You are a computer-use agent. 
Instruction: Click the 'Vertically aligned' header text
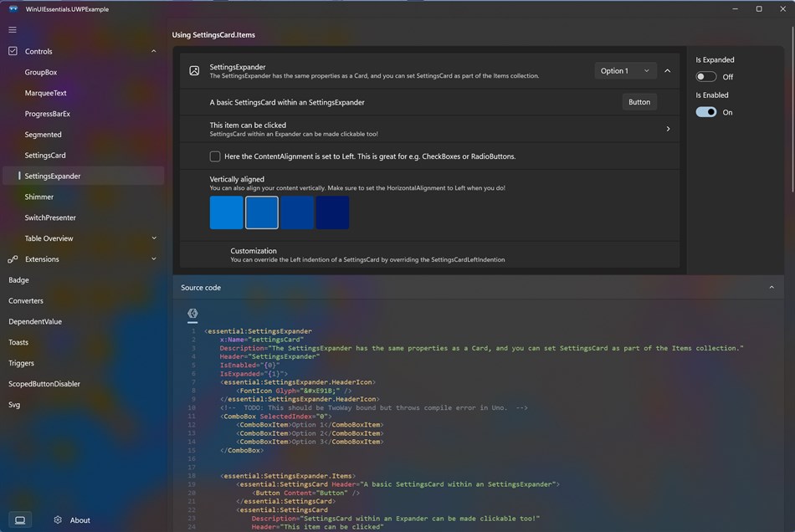(x=237, y=179)
